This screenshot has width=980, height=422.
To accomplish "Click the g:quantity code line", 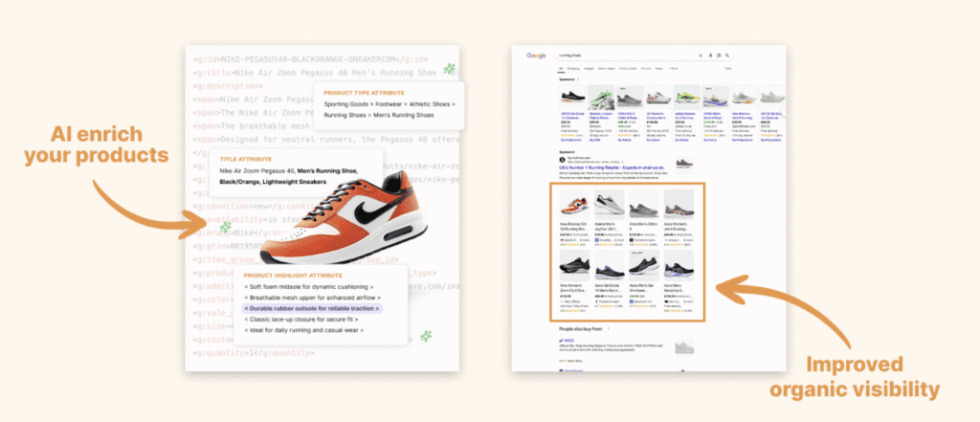I will (x=254, y=352).
